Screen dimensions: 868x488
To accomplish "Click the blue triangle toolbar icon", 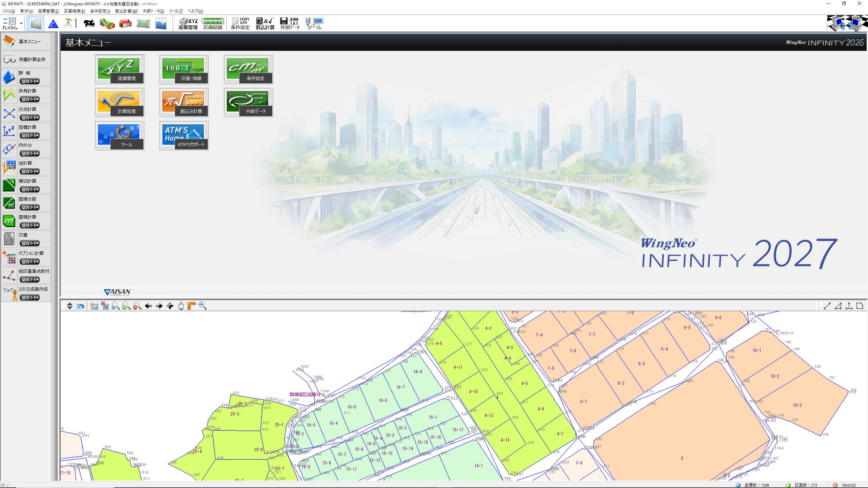I will coord(53,24).
